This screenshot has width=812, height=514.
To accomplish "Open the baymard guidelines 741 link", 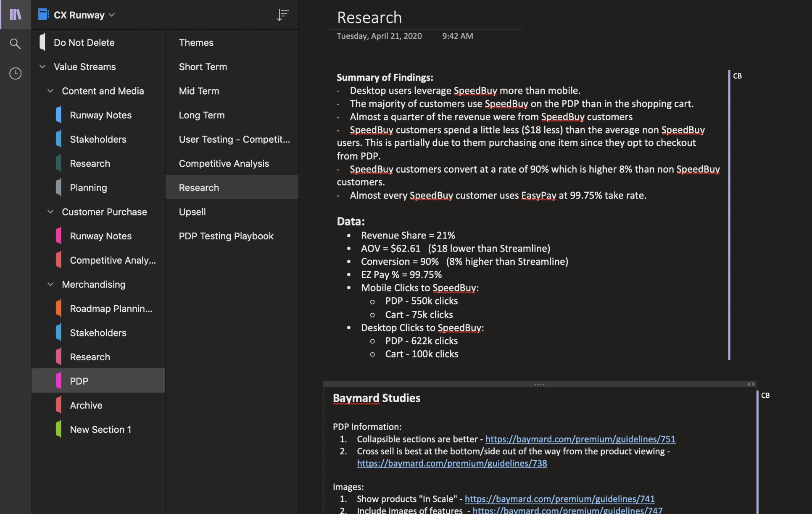I will 560,499.
